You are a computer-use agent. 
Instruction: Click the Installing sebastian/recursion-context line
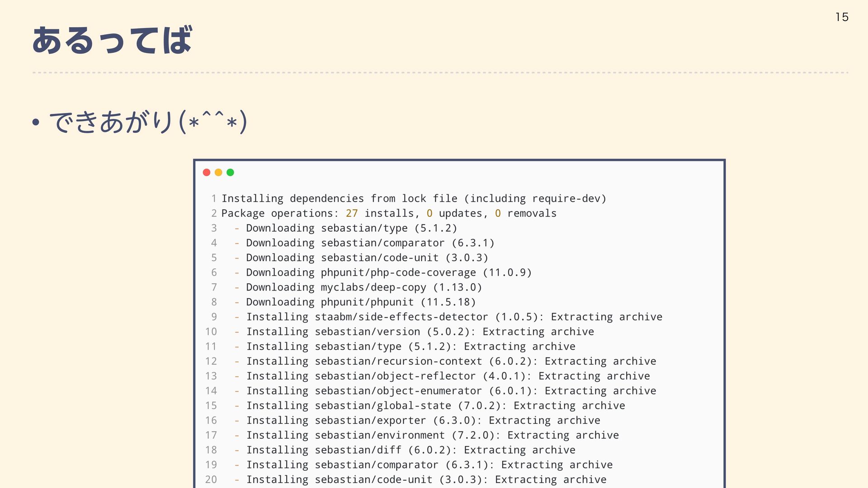(x=451, y=361)
